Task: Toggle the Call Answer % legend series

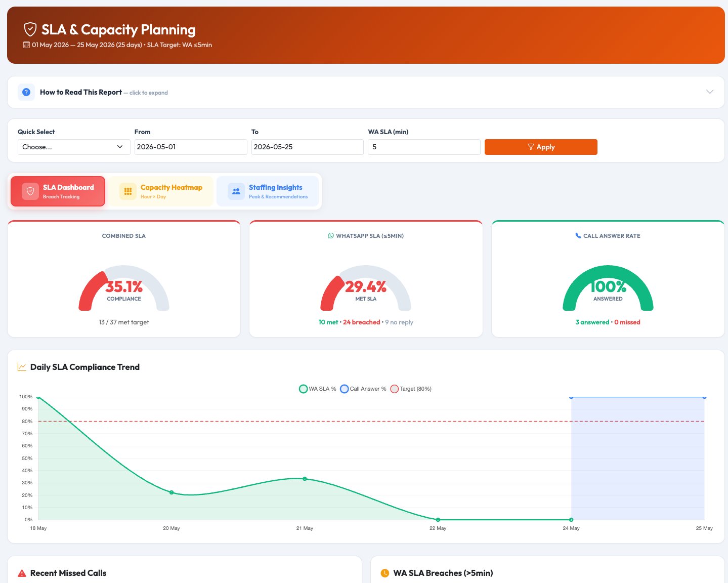Action: [x=363, y=389]
